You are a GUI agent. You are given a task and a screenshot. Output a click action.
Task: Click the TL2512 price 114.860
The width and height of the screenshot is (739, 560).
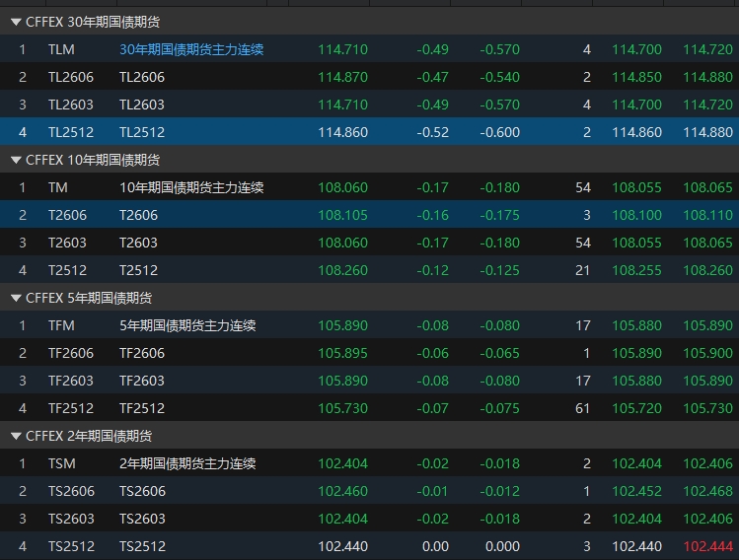click(342, 132)
